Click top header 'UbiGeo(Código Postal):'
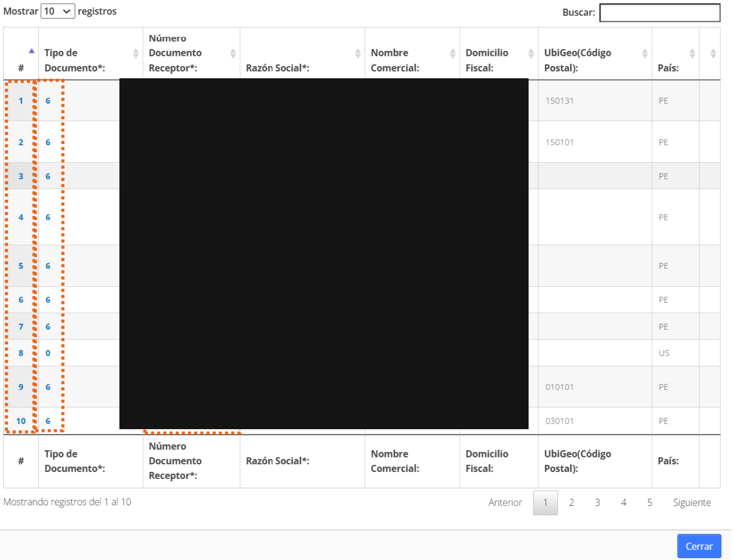The height and width of the screenshot is (560, 734). click(x=577, y=60)
